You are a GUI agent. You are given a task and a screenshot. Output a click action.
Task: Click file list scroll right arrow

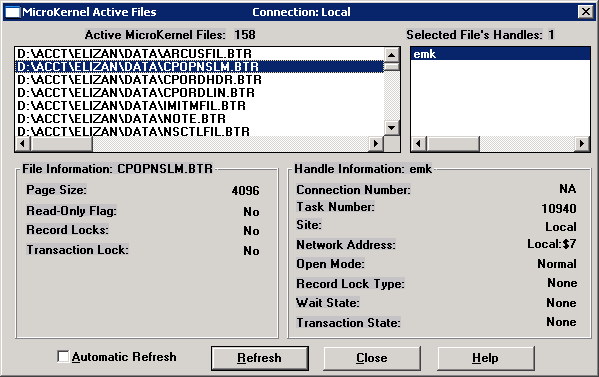click(x=376, y=144)
